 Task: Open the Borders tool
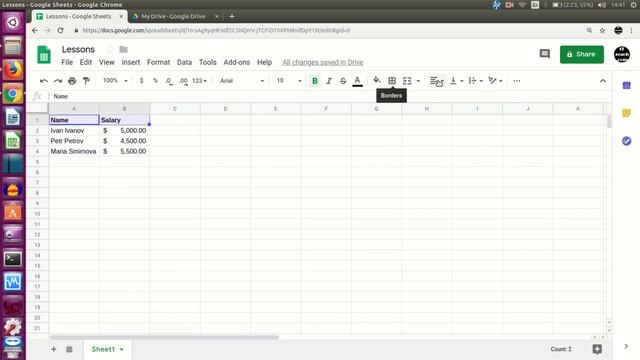point(392,81)
